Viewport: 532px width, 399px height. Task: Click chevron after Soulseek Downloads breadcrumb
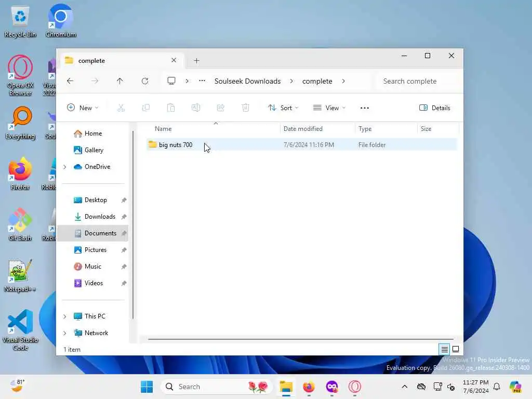(291, 81)
